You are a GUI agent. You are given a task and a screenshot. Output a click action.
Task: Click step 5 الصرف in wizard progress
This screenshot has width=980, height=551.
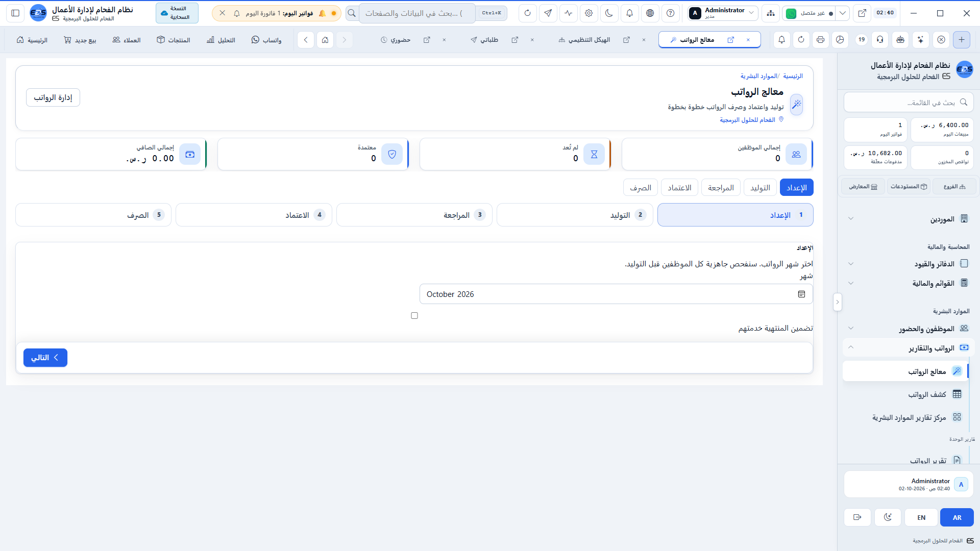pos(93,215)
